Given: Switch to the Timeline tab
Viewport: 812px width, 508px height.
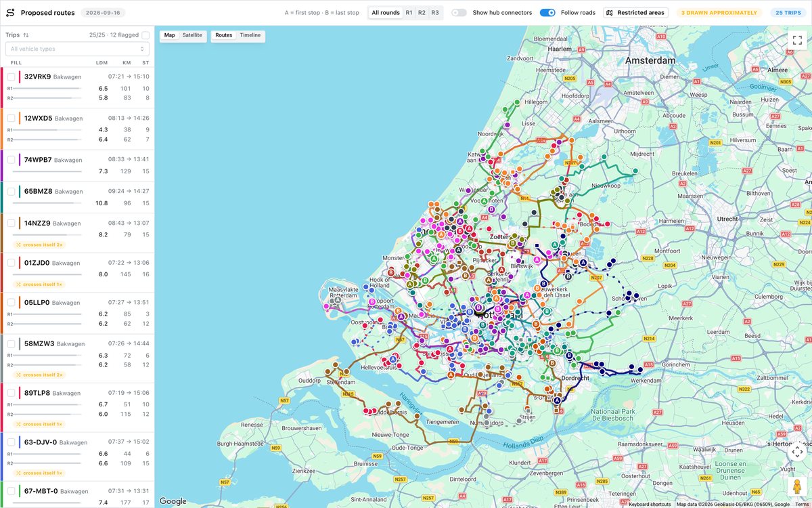Looking at the screenshot, I should click(x=250, y=35).
